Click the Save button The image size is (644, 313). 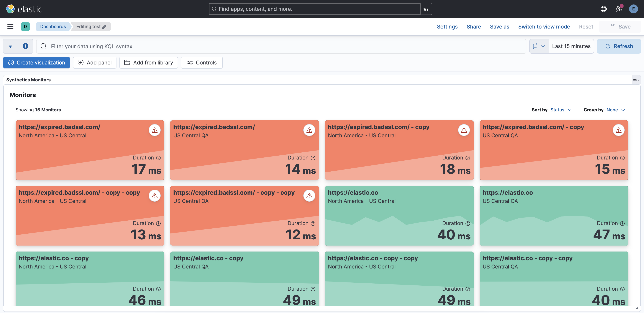click(x=620, y=26)
